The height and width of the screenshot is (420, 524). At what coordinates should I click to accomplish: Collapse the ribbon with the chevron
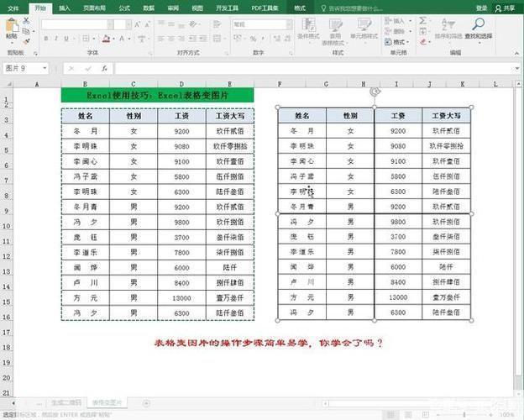516,53
